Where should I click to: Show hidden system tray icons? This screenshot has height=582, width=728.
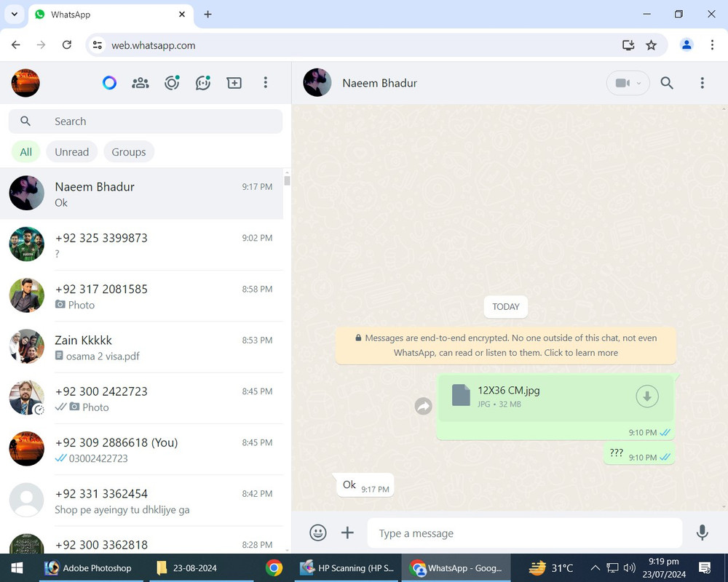coord(595,567)
